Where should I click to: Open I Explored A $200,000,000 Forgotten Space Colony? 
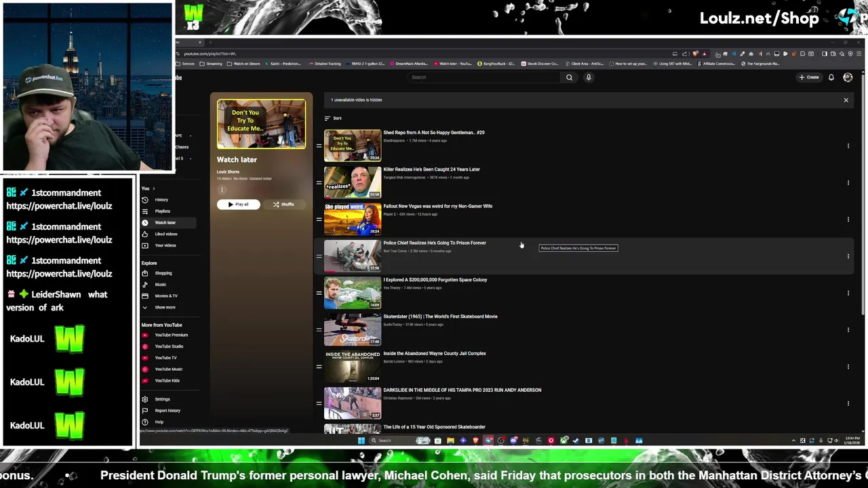(x=435, y=280)
